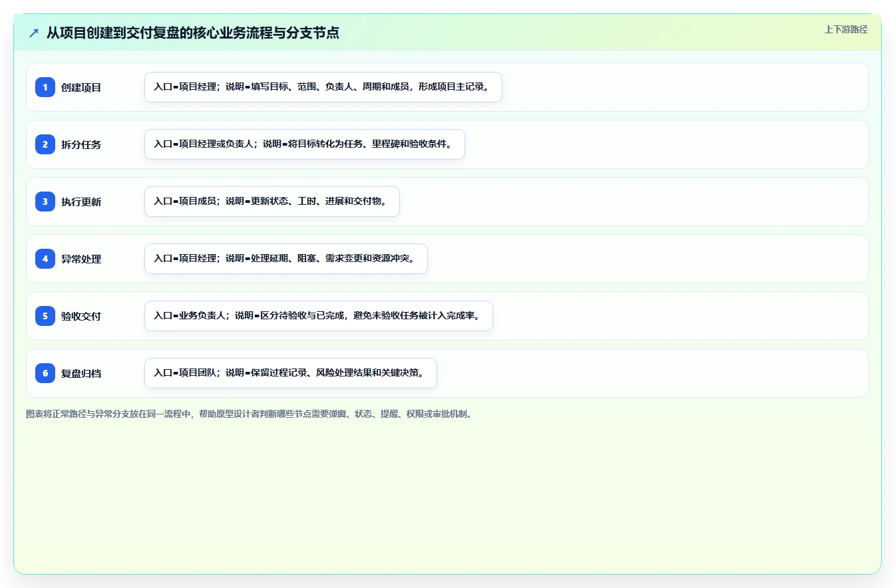
Task: Click the step 6 number badge
Action: [x=45, y=373]
